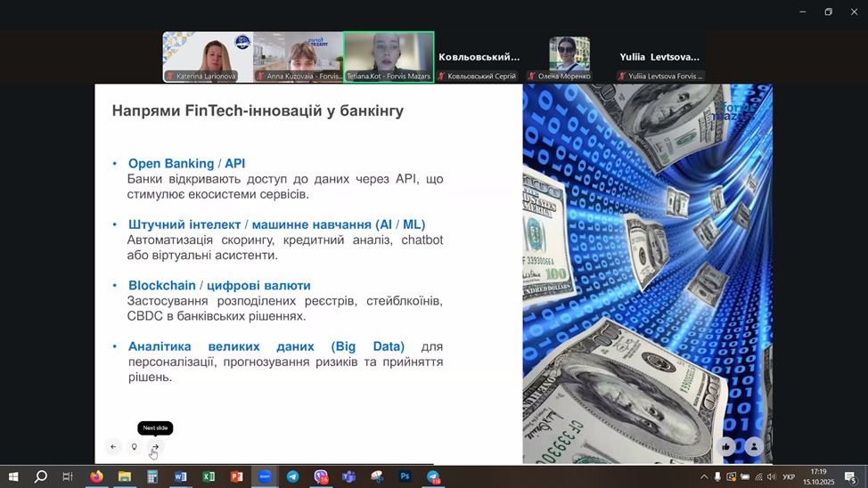
Task: Go to the next slide
Action: 155,447
